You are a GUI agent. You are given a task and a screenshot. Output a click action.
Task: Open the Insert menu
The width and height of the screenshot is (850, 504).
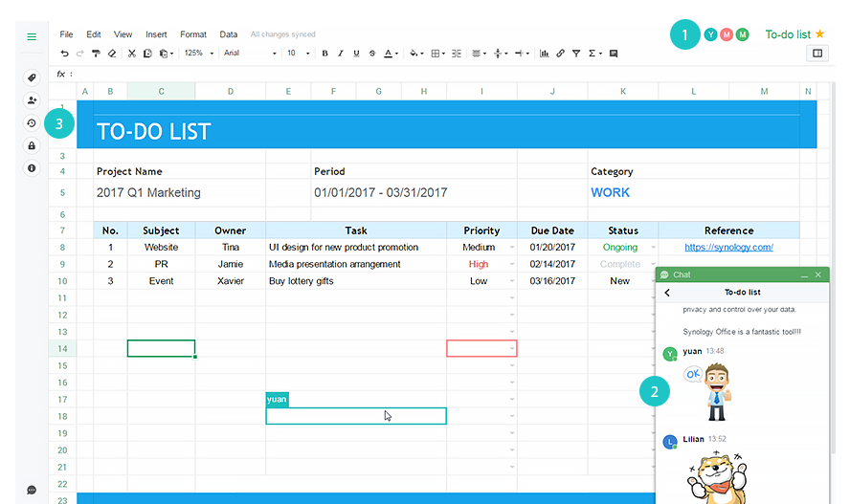pyautogui.click(x=156, y=34)
